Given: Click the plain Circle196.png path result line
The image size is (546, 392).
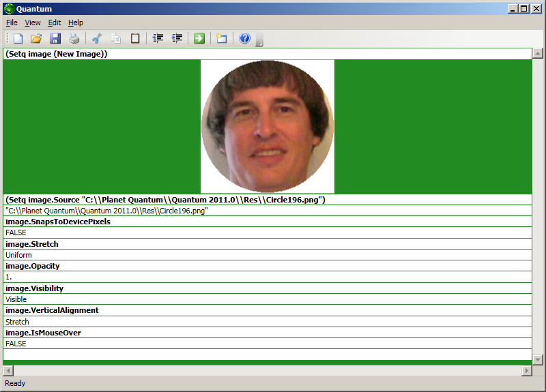Looking at the screenshot, I should [x=268, y=211].
